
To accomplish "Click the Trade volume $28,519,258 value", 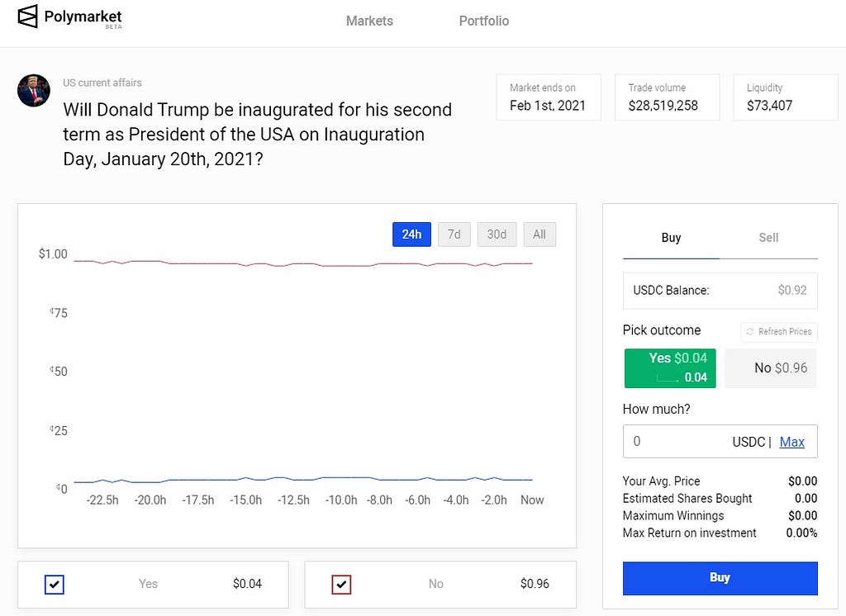I will pos(663,106).
